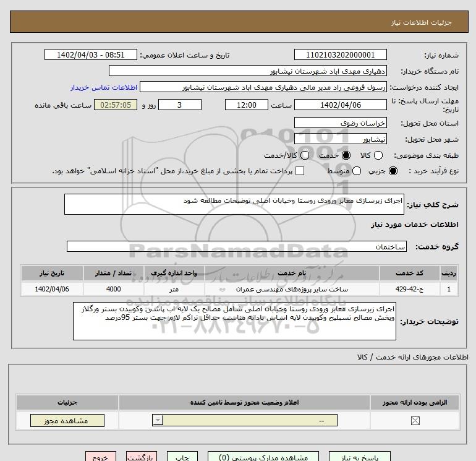Click the اطلاعات خدمات مورد نیاز heading
Screen dimensions: 476x461
(x=414, y=225)
